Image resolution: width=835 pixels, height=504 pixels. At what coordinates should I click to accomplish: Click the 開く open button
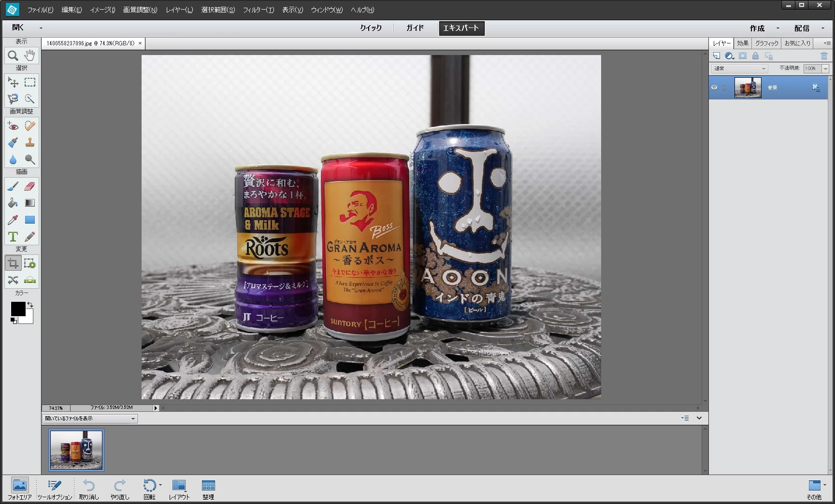[18, 28]
